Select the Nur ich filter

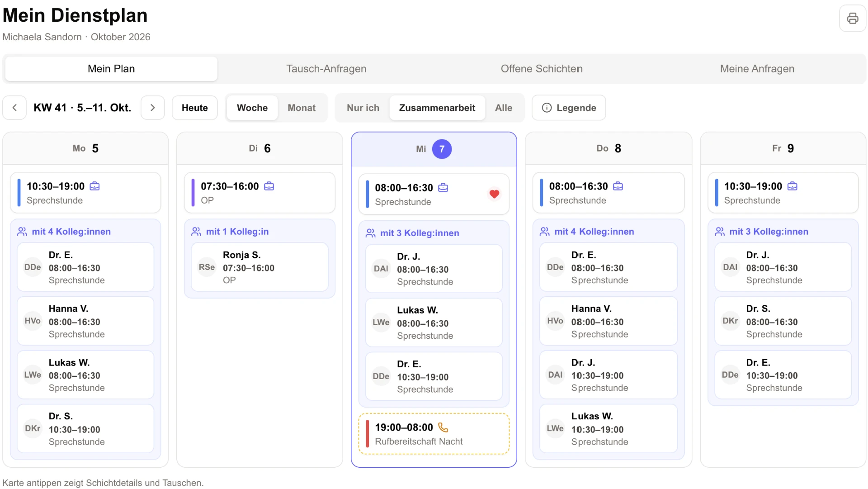click(363, 108)
